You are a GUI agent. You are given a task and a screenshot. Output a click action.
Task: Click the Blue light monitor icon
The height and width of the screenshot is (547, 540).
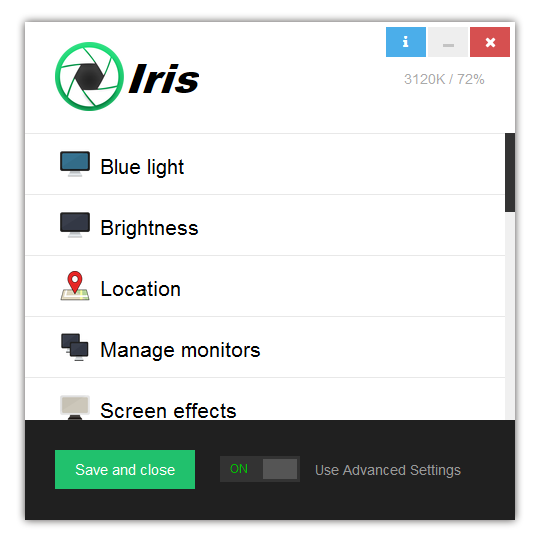pos(75,164)
